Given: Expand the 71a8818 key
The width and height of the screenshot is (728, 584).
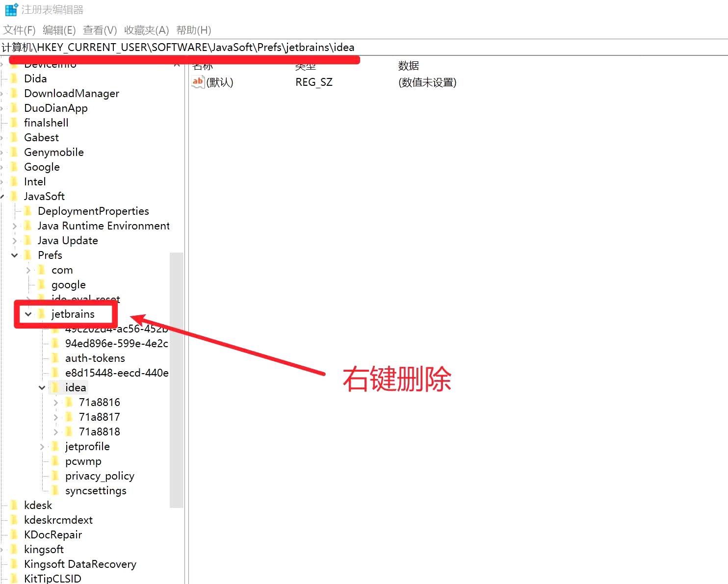Looking at the screenshot, I should pos(56,432).
